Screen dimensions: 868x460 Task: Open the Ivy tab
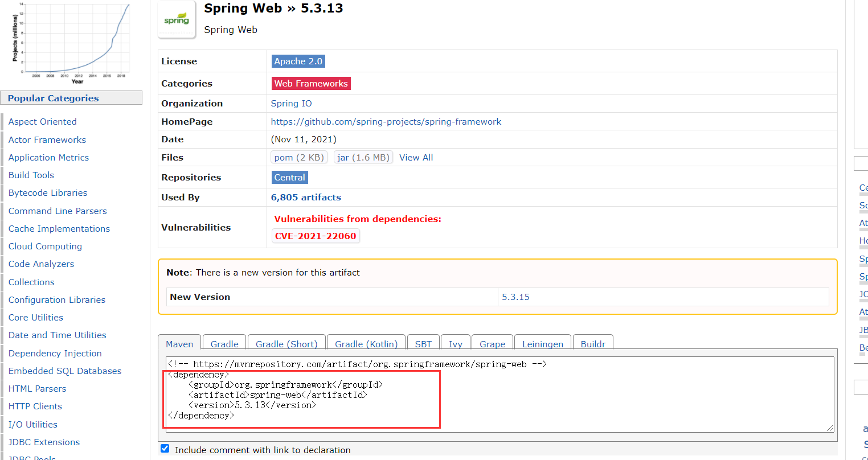[x=456, y=343]
